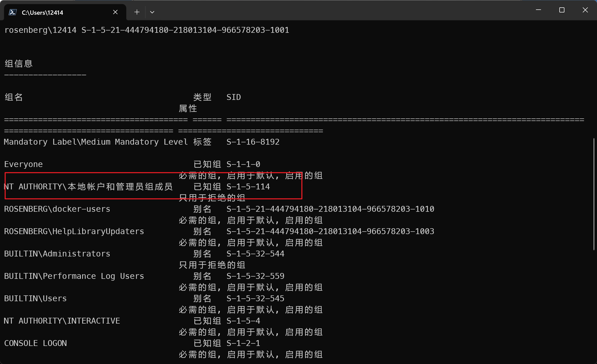Click the CONSOLE LOGON group name

pos(35,343)
